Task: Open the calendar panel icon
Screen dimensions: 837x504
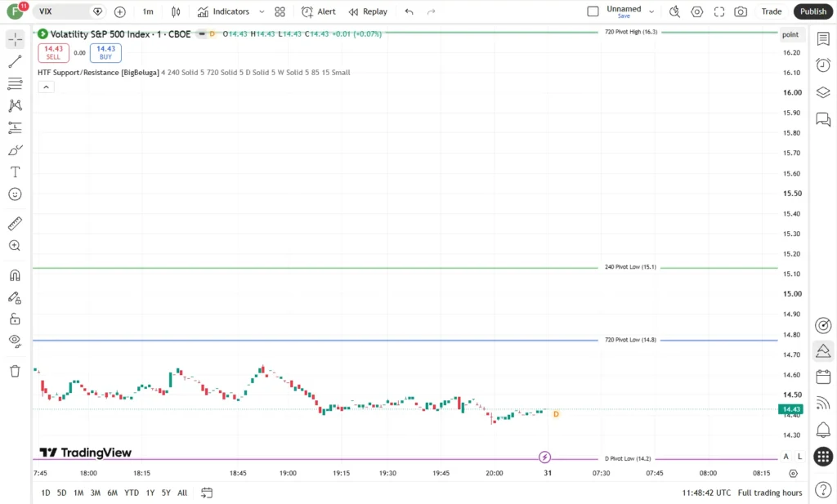Action: pyautogui.click(x=823, y=377)
